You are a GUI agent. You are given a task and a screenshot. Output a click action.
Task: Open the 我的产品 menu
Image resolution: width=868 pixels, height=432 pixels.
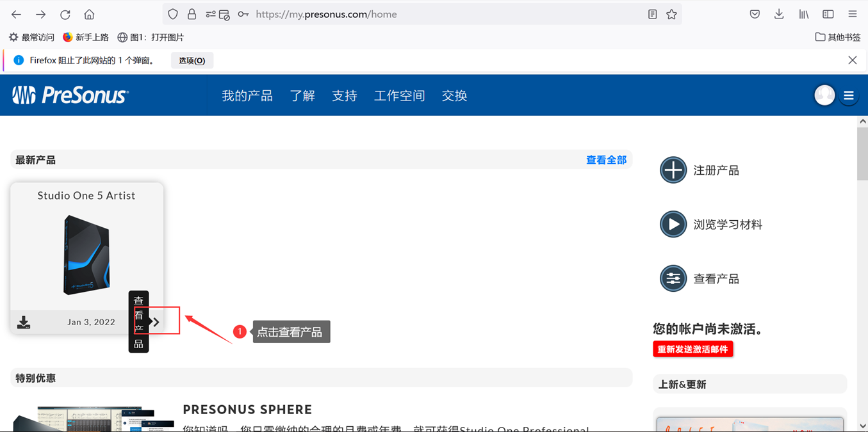247,95
